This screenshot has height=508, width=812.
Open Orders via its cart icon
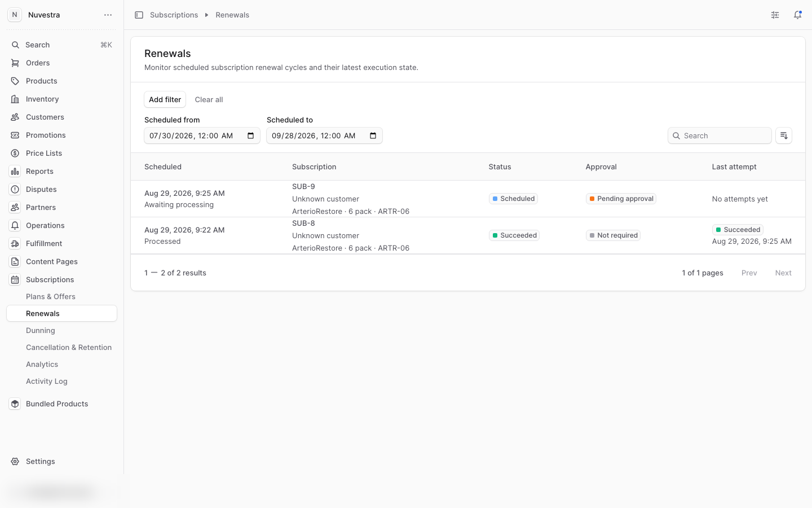coord(15,63)
